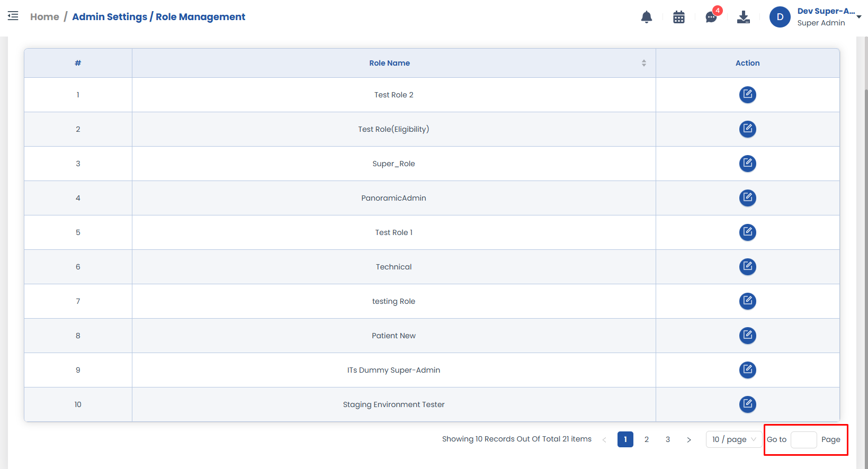
Task: Edit the Staging Environment Tester role
Action: click(x=747, y=404)
